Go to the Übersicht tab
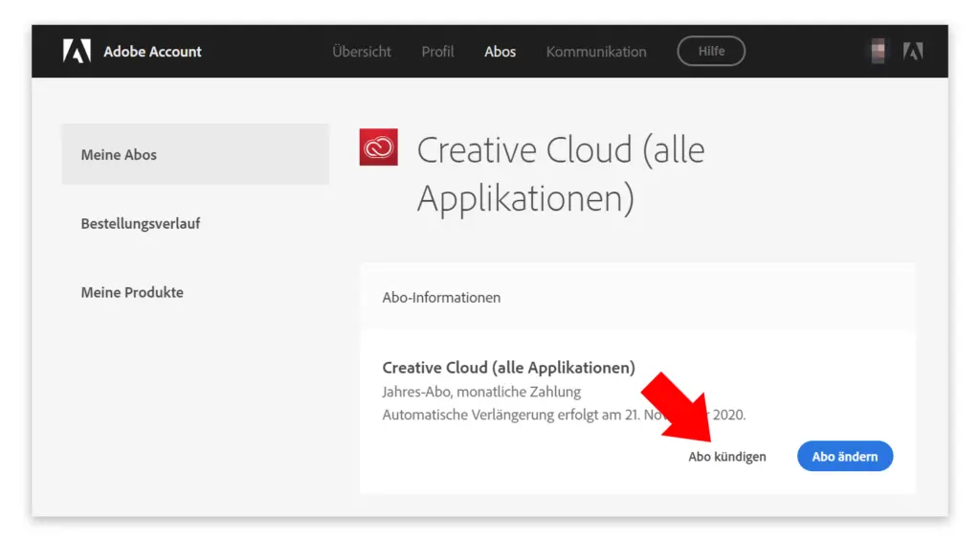This screenshot has width=980, height=542. (361, 52)
